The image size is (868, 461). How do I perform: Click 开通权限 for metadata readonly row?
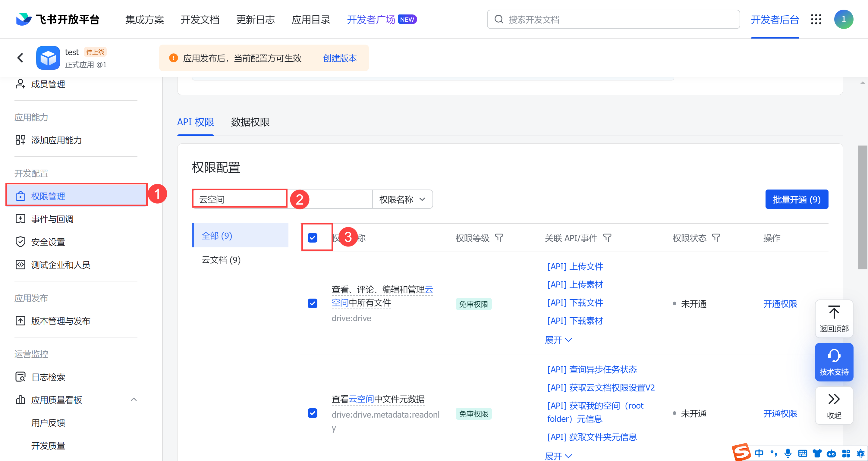tap(780, 413)
